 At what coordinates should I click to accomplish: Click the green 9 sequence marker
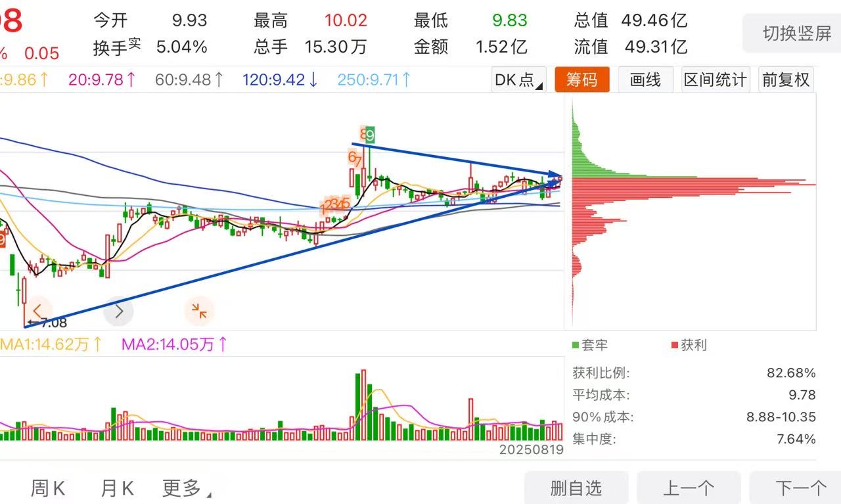pyautogui.click(x=371, y=135)
